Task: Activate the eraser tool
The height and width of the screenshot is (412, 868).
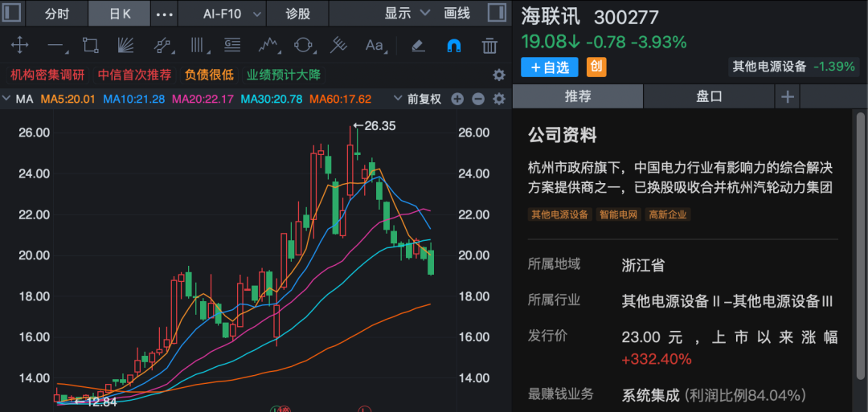Action: [417, 45]
